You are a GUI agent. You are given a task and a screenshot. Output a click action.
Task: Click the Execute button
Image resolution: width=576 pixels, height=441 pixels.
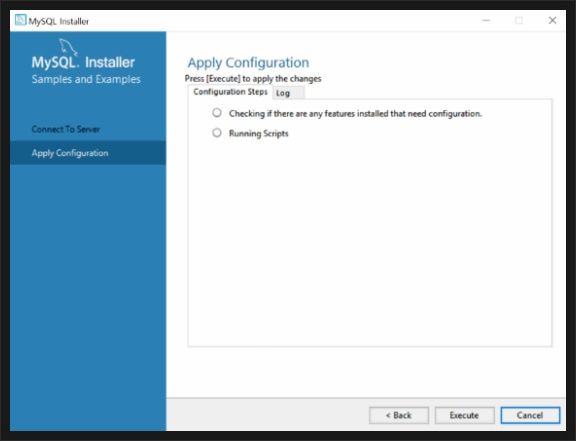pyautogui.click(x=464, y=415)
